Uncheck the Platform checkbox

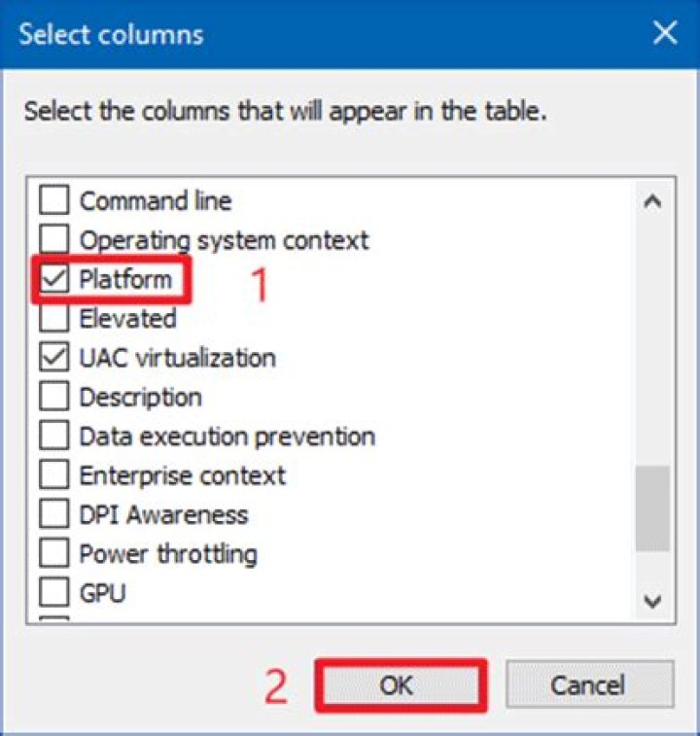53,280
